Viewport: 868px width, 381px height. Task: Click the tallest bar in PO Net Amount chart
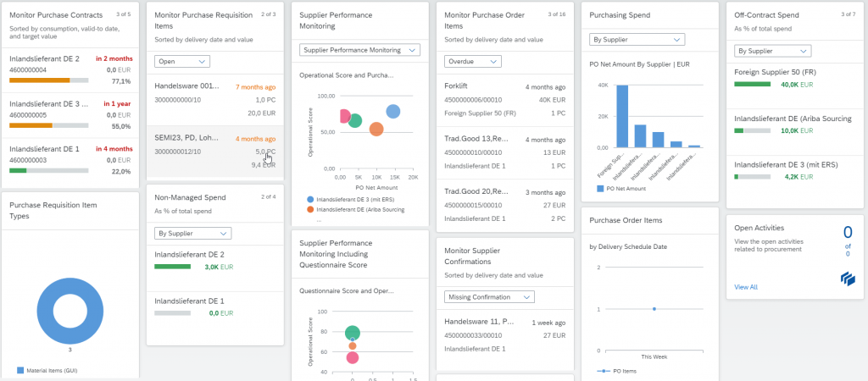[x=622, y=117]
